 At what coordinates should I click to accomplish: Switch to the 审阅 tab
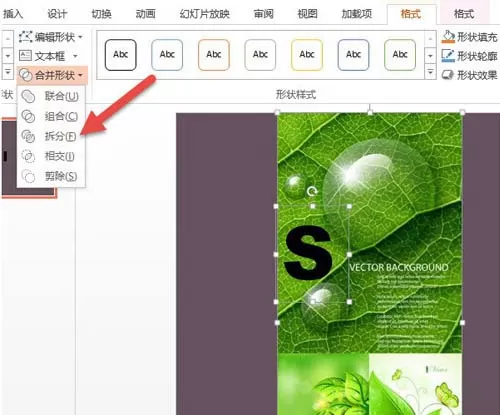tap(263, 14)
